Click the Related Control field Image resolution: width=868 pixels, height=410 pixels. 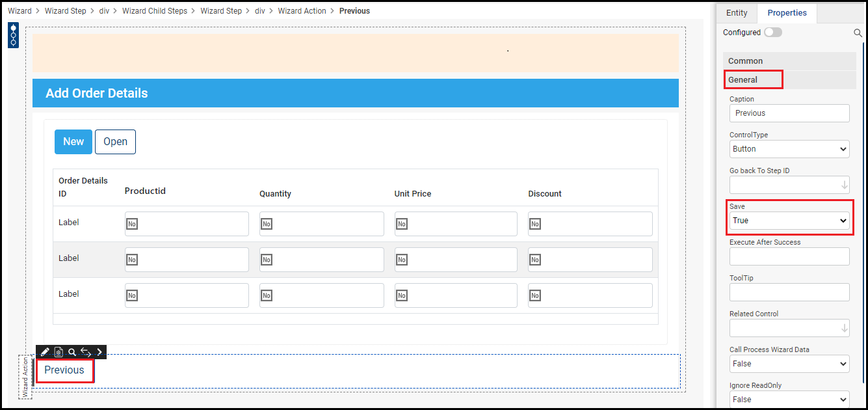[789, 328]
